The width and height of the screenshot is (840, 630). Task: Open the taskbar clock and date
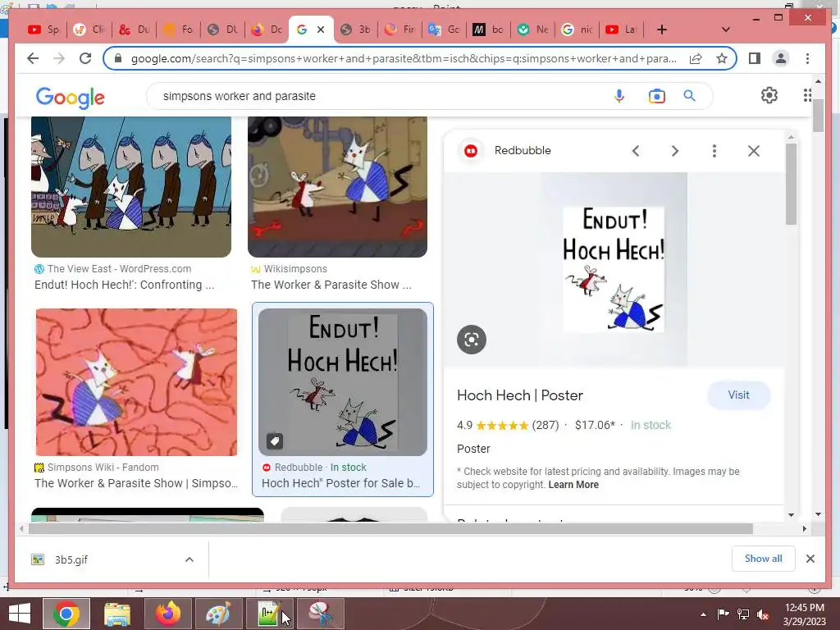(805, 614)
